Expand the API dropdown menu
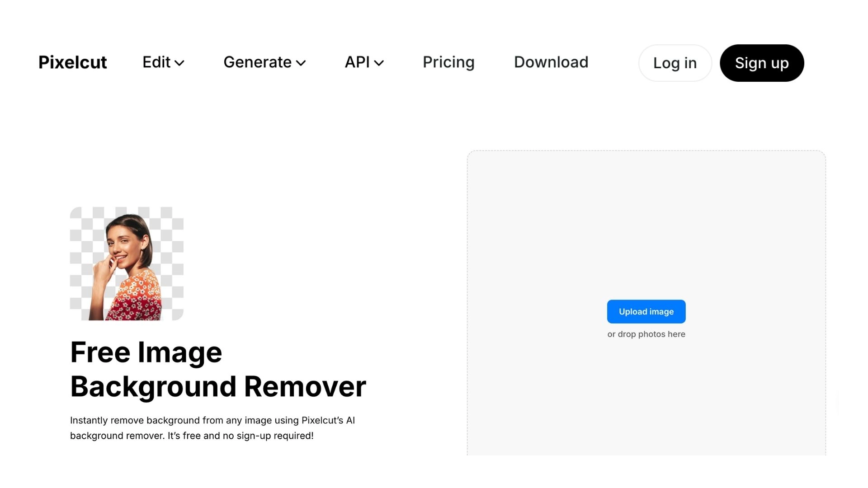This screenshot has height=488, width=868. point(364,62)
